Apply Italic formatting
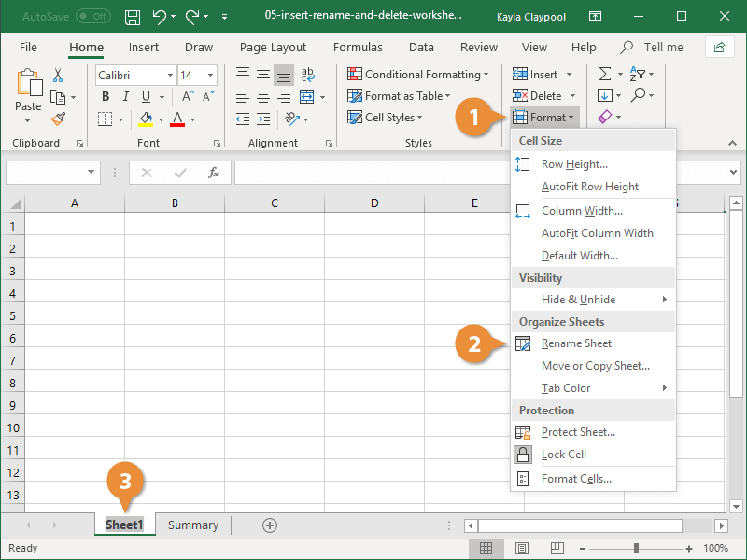747x560 pixels. coord(126,97)
